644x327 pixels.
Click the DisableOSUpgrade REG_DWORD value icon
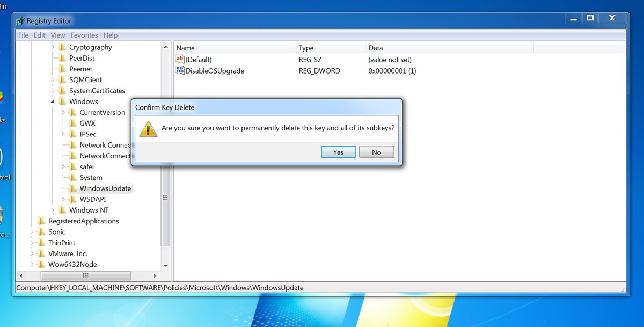180,70
